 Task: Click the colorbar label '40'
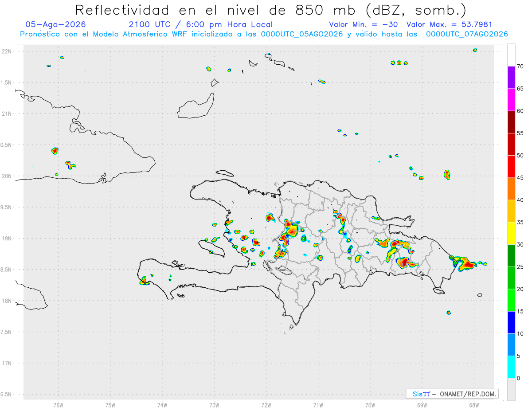coord(520,200)
